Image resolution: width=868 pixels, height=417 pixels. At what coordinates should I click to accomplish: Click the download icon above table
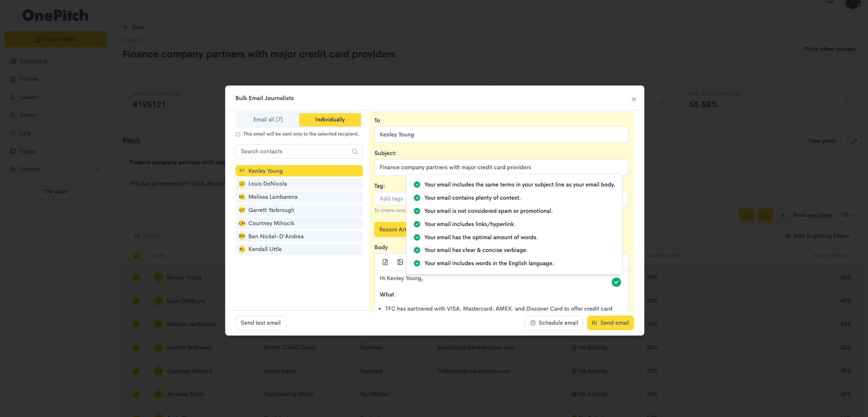783,215
